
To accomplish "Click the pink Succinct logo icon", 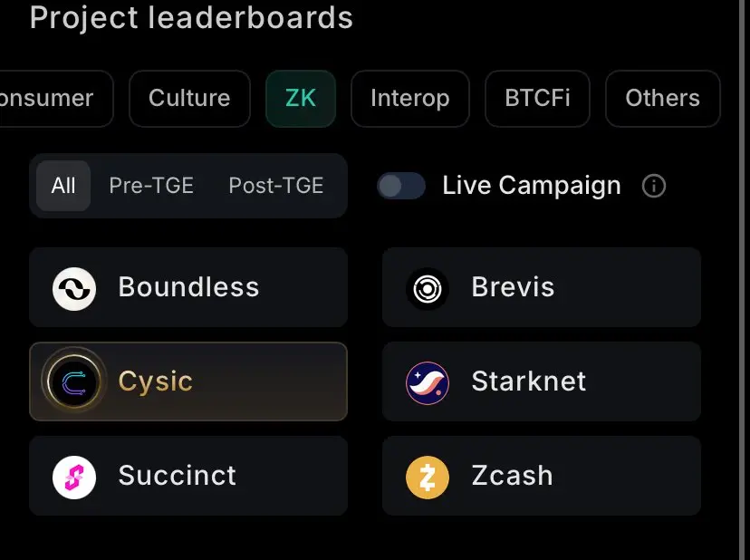I will click(x=74, y=477).
